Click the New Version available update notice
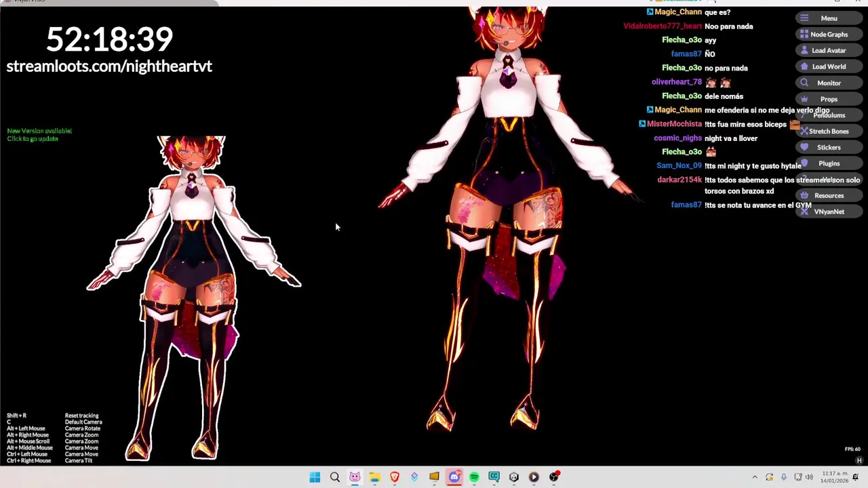 (x=39, y=135)
